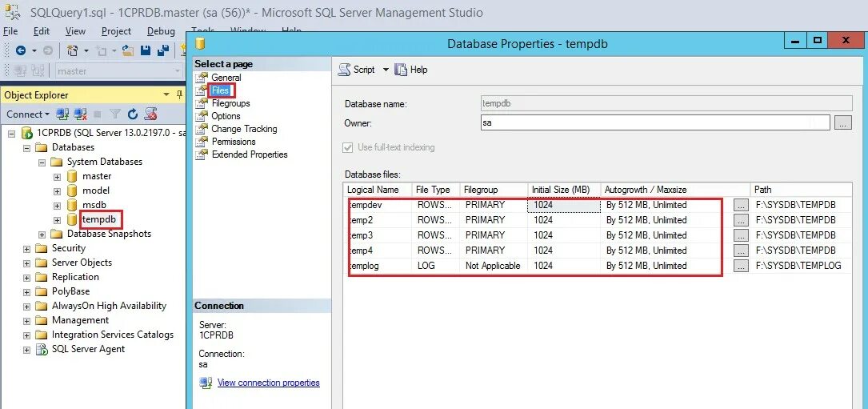This screenshot has width=868, height=409.
Task: Click the database cylinder icon in dialog title
Action: [x=200, y=42]
